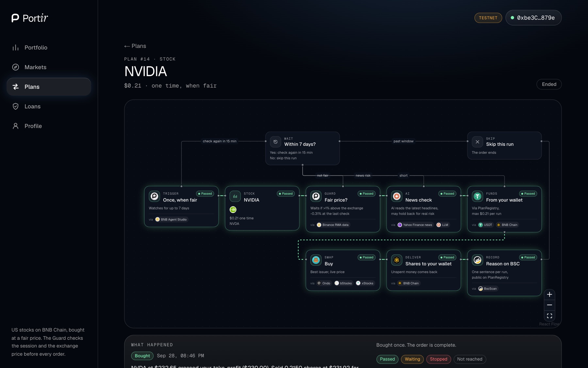Select the 'Once, when fair' trigger node
588x368 pixels.
181,207
